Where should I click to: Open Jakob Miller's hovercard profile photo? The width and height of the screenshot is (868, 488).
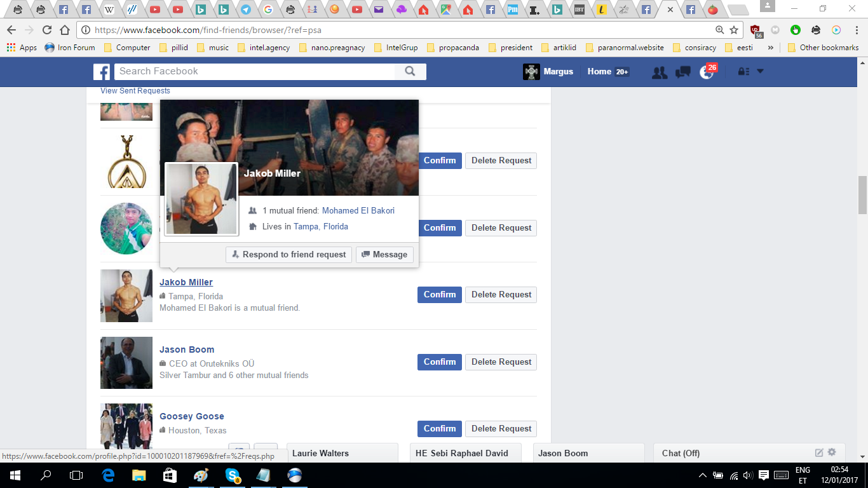tap(201, 199)
